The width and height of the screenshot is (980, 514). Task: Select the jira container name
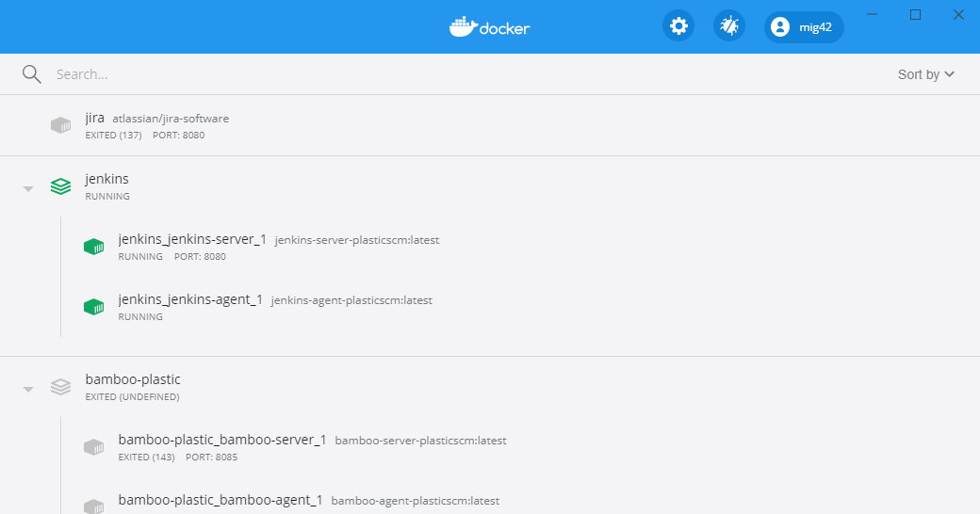pyautogui.click(x=95, y=118)
